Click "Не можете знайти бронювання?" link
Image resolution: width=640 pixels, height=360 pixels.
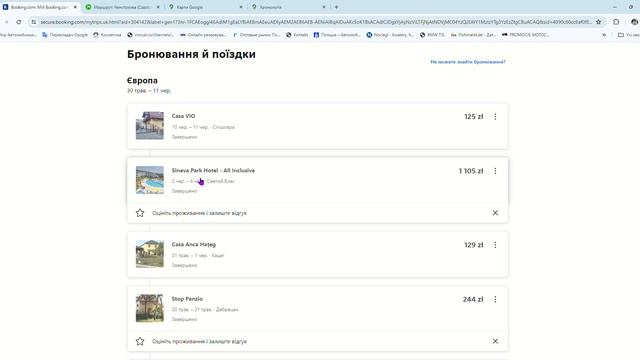pyautogui.click(x=468, y=62)
